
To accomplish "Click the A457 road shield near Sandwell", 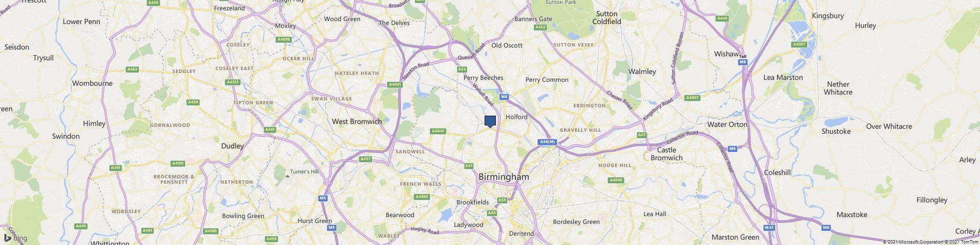I will click(x=366, y=159).
